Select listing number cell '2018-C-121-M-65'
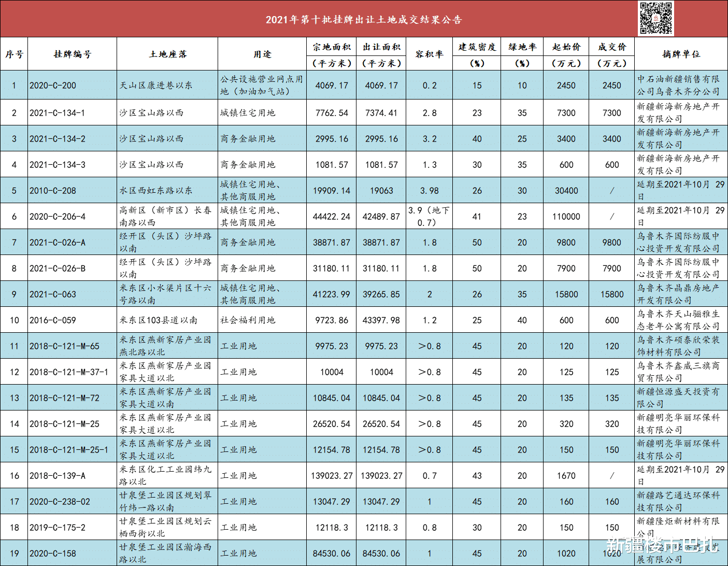The width and height of the screenshot is (728, 566). coord(72,346)
